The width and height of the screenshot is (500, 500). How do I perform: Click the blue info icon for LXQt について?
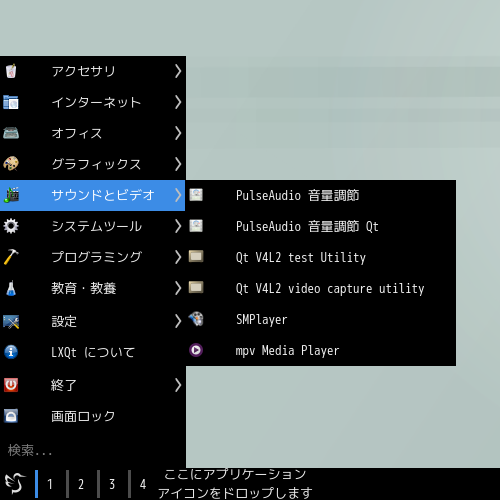(x=11, y=352)
